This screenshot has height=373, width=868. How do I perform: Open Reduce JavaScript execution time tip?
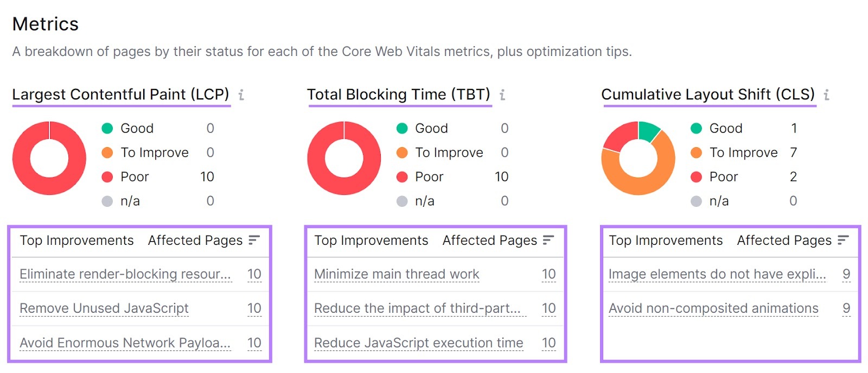[x=419, y=343]
